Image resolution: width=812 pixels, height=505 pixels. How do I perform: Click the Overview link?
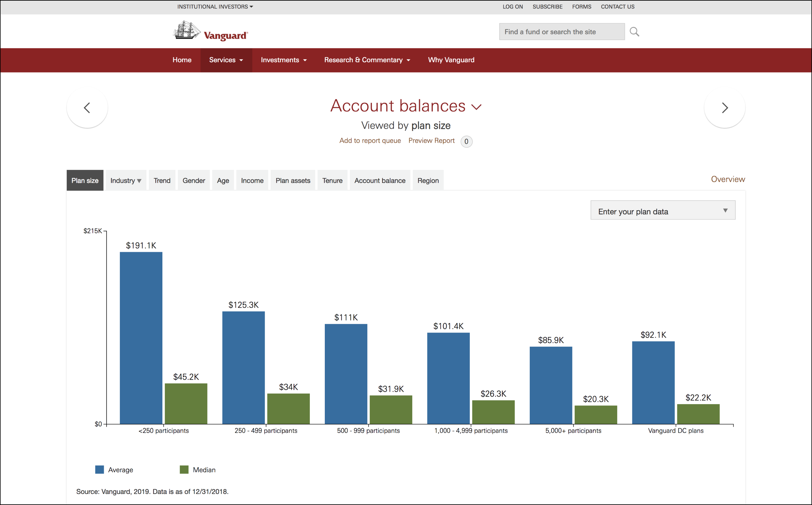(728, 179)
